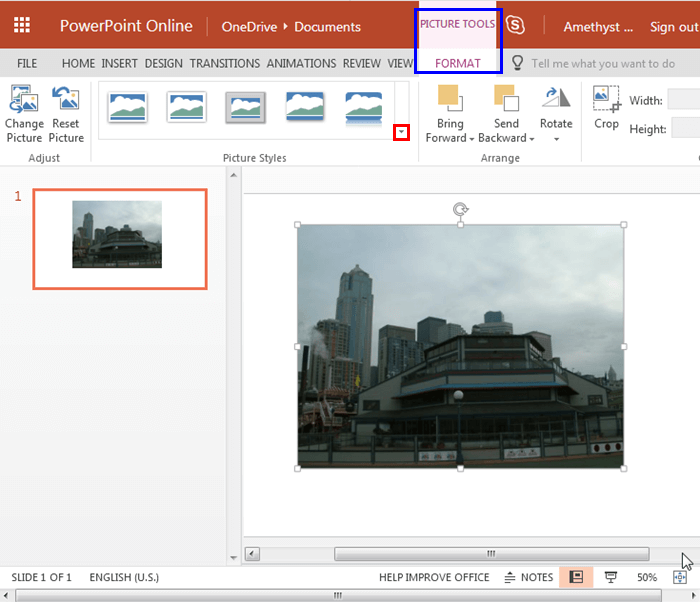
Task: Open the File menu
Action: click(x=27, y=63)
